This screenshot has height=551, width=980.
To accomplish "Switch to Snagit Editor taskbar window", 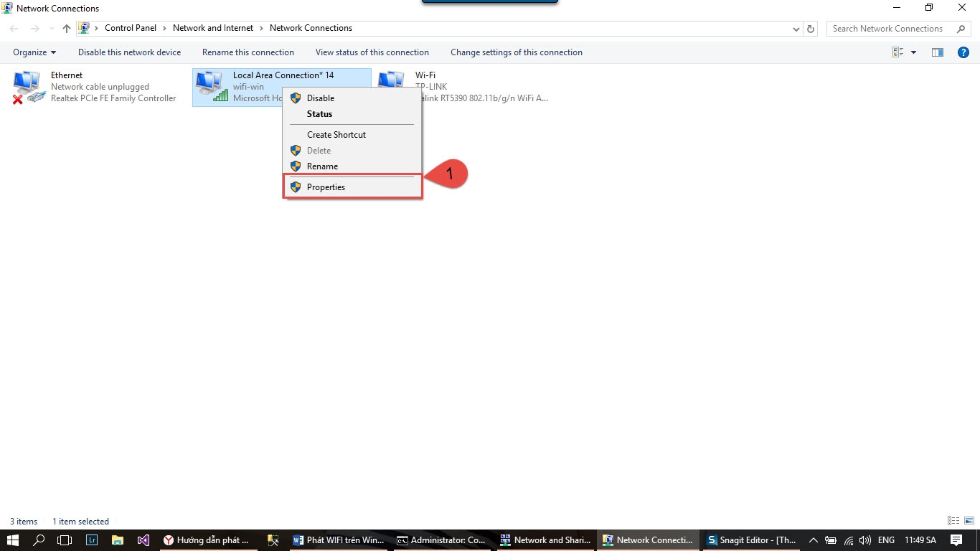I will pyautogui.click(x=750, y=540).
